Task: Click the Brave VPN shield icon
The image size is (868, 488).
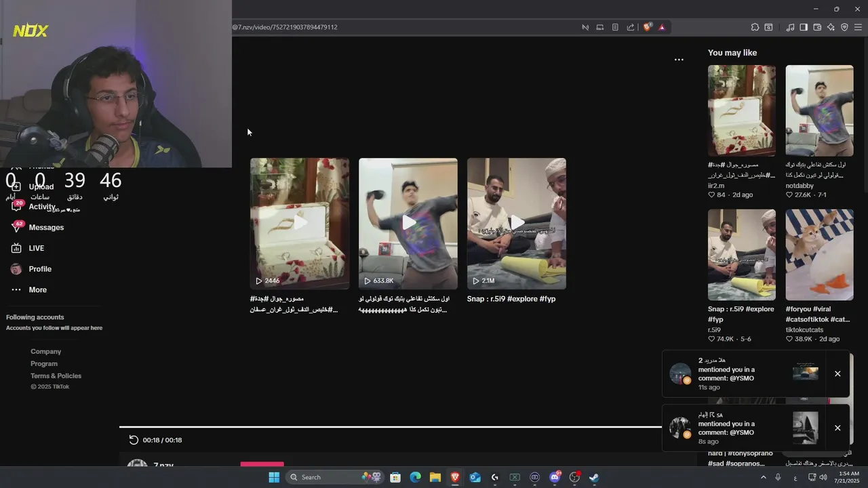Action: [844, 27]
